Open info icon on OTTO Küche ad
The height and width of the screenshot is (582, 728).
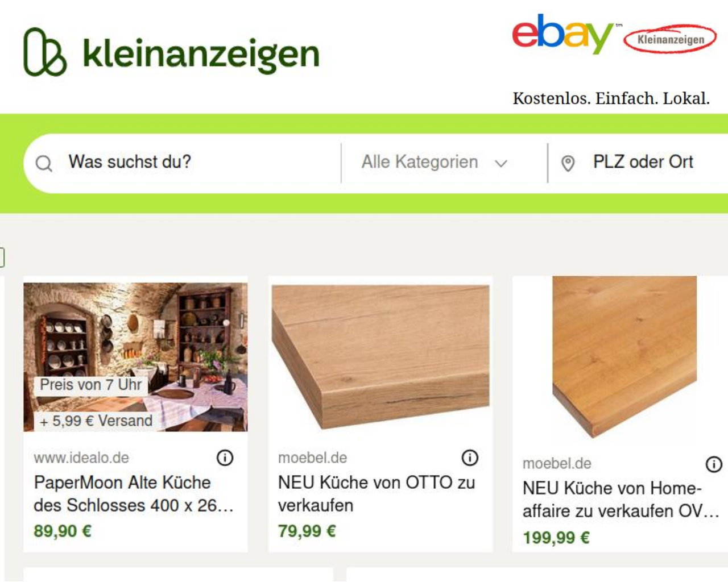(x=470, y=458)
